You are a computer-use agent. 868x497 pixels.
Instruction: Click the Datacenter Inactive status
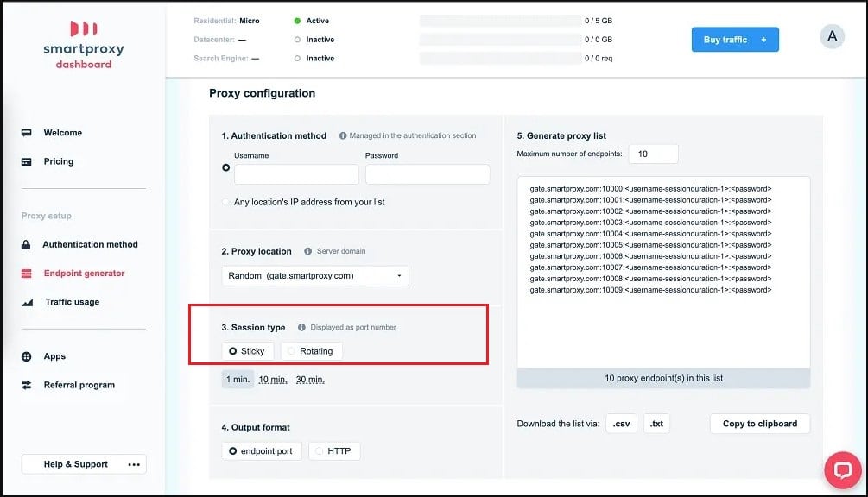click(x=320, y=40)
